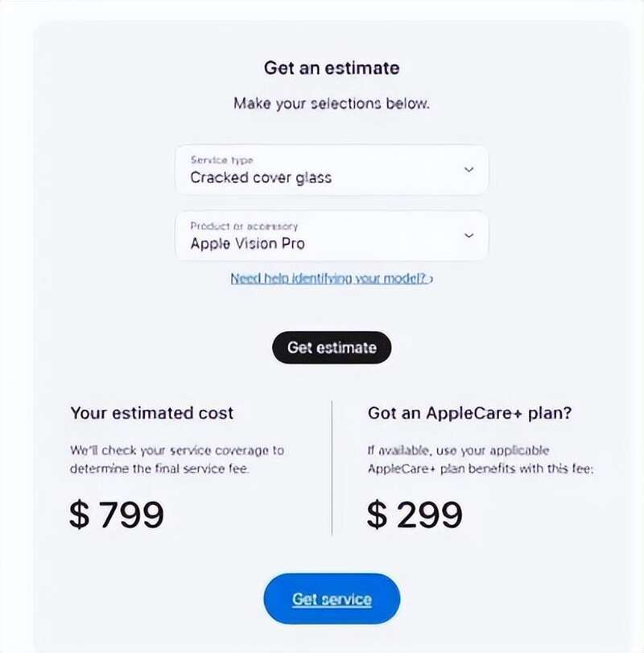Viewport: 644px width, 653px height.
Task: Click Make your selections below text
Action: coord(332,104)
